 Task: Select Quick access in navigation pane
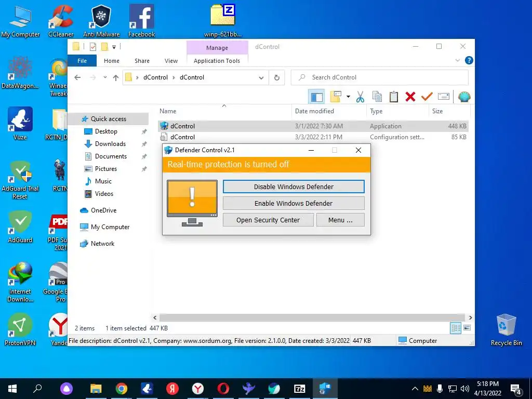click(x=109, y=119)
